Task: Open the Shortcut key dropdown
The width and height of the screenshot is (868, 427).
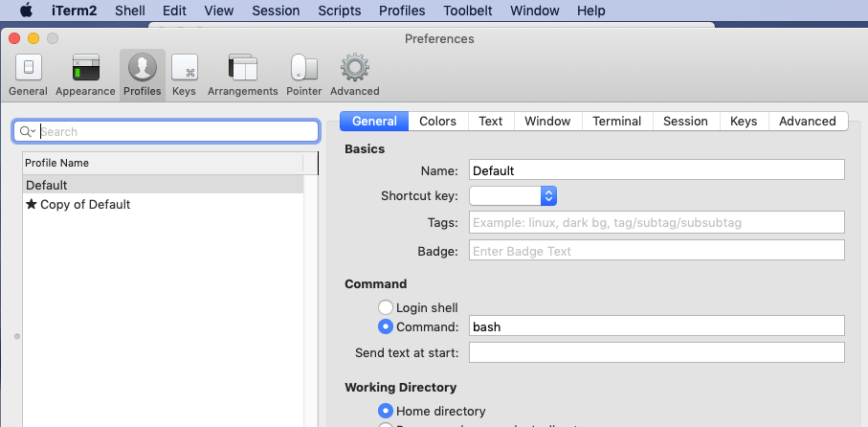Action: [x=513, y=195]
